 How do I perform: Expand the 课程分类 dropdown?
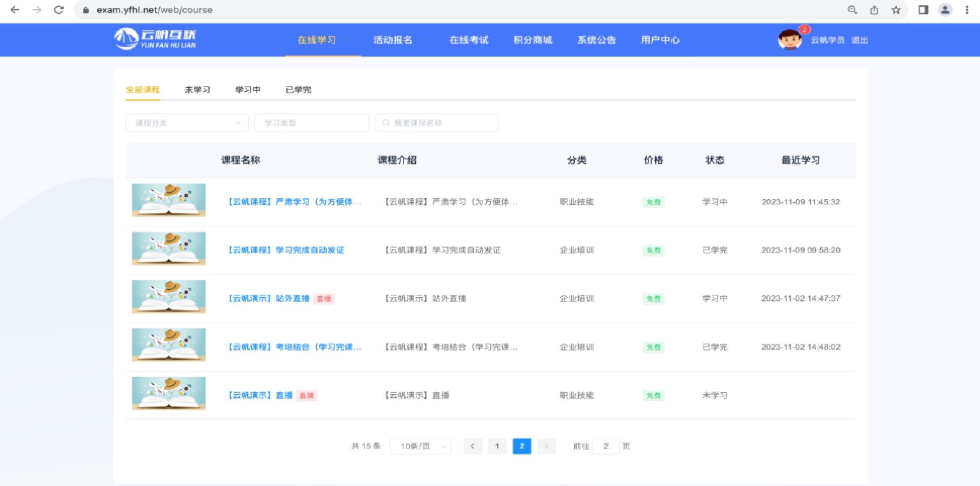pos(187,123)
